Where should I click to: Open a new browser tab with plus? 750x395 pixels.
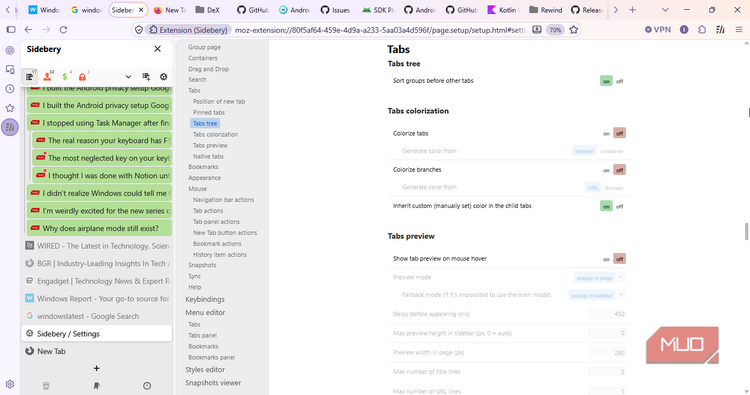pos(632,10)
